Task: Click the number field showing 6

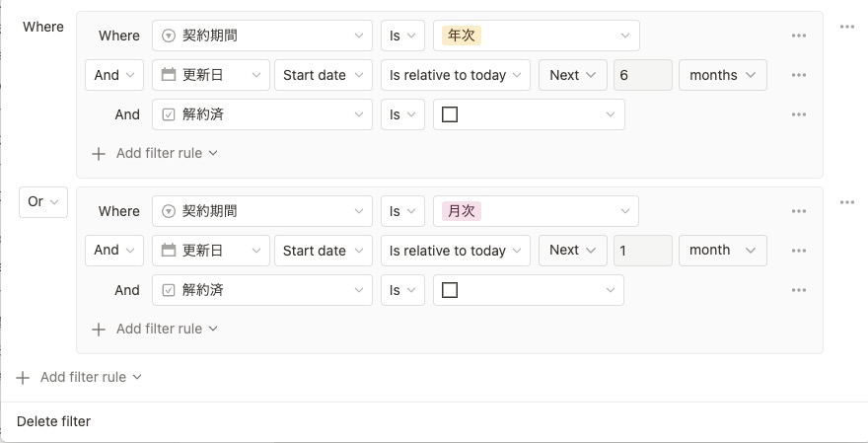Action: (642, 75)
